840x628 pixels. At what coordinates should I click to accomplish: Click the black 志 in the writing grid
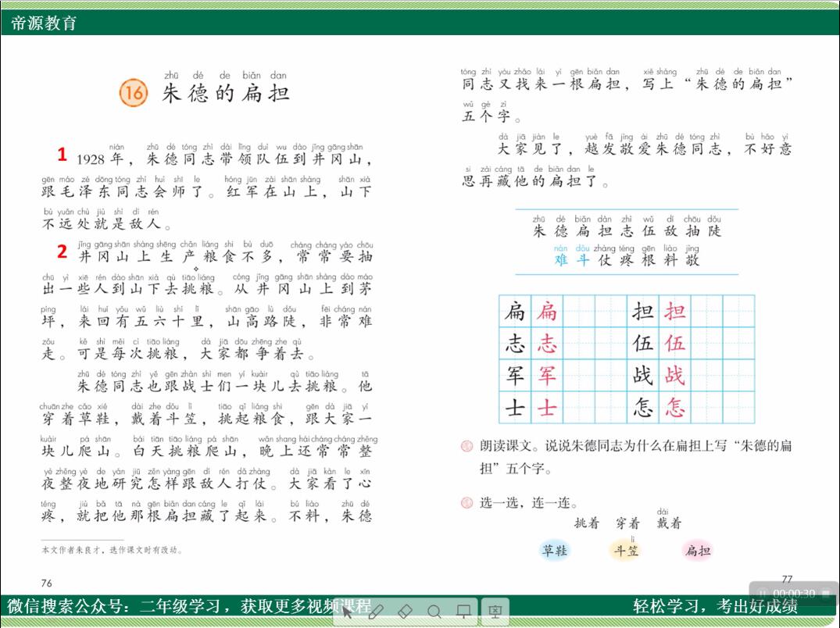515,343
